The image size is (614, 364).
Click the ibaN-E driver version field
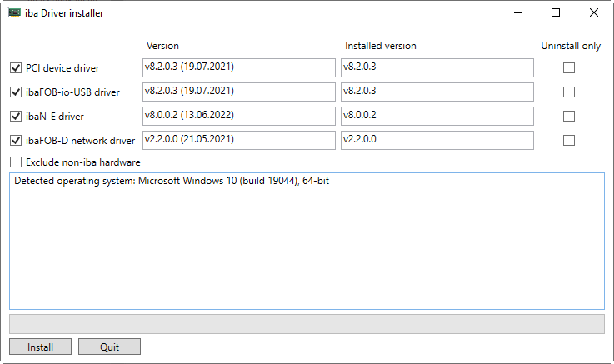coord(238,116)
